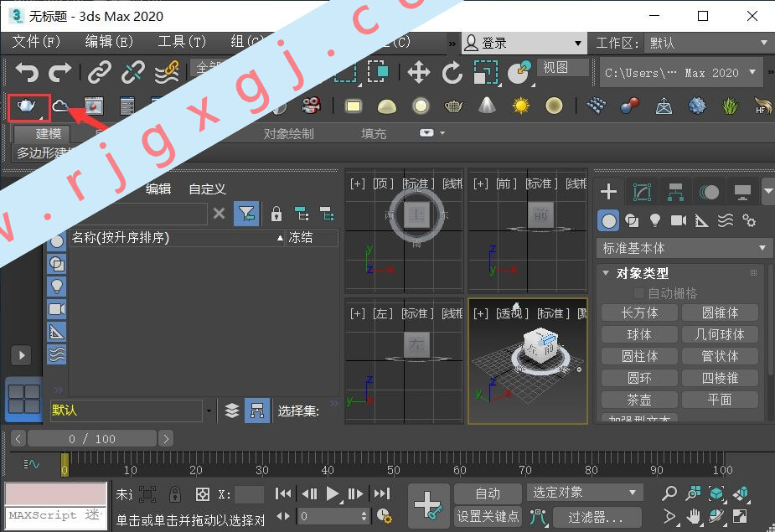Expand the scene explorer side arrow button

pyautogui.click(x=21, y=355)
